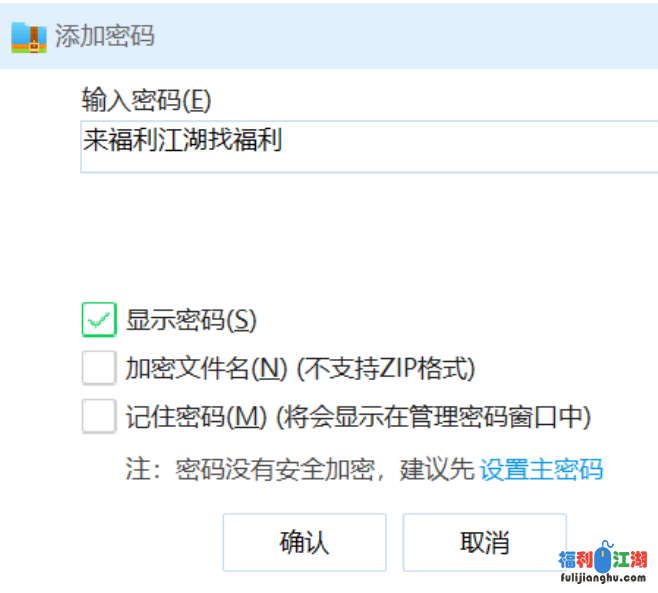Uncheck the green 显示密码 checkbox
The width and height of the screenshot is (658, 593).
click(x=99, y=320)
